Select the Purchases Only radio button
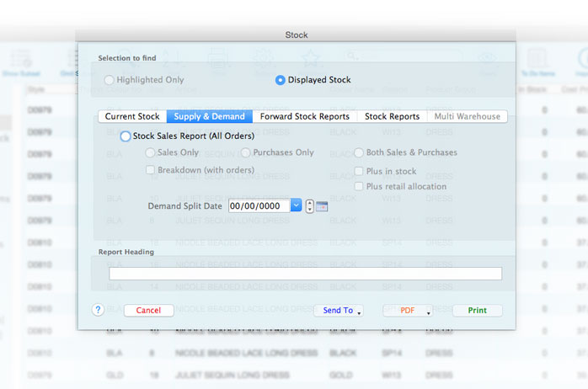588x389 pixels. click(x=246, y=152)
